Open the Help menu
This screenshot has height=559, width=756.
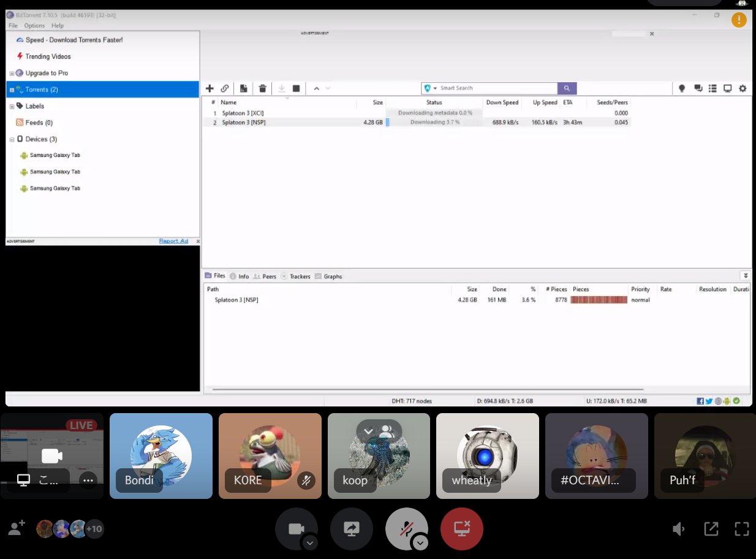58,26
